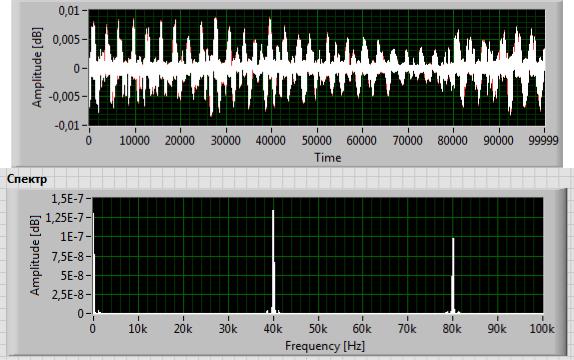The width and height of the screenshot is (574, 360).
Task: Click the "80k" frequency axis marker
Action: 452,329
